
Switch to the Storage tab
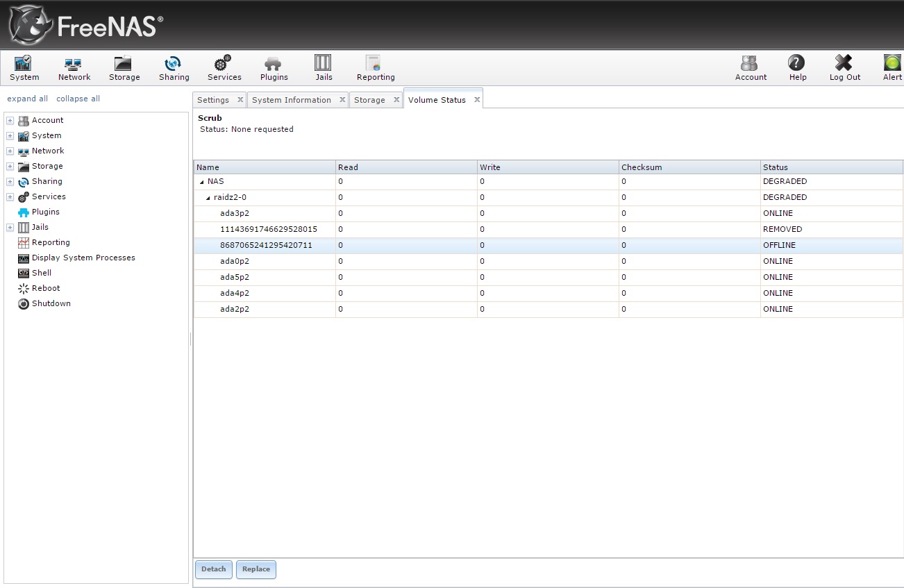pos(369,100)
